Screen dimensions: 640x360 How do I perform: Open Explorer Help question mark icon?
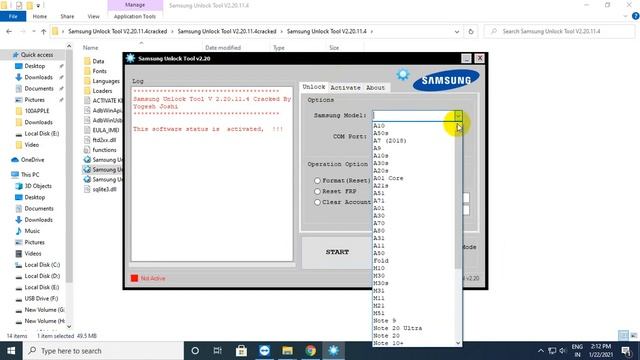635,16
